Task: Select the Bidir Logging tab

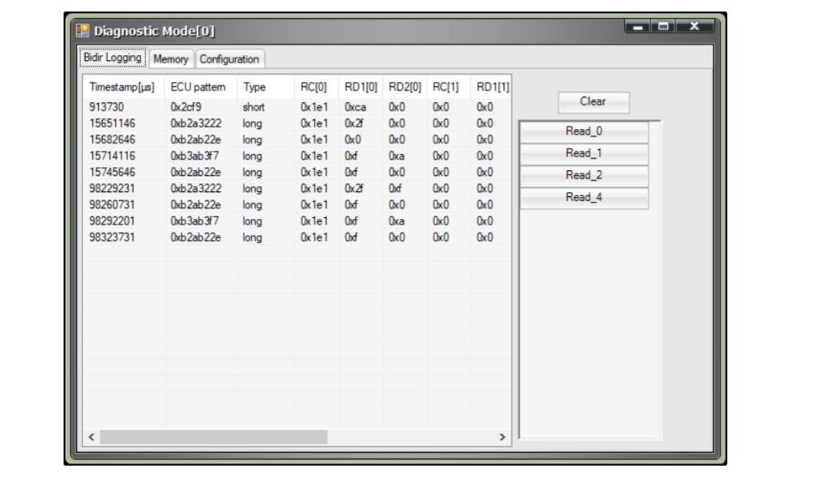Action: (112, 58)
